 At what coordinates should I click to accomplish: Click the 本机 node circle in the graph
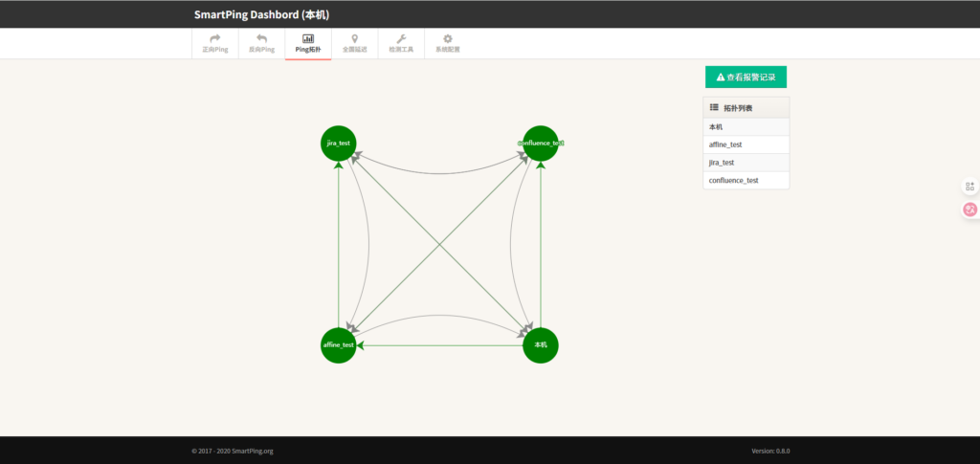click(541, 344)
